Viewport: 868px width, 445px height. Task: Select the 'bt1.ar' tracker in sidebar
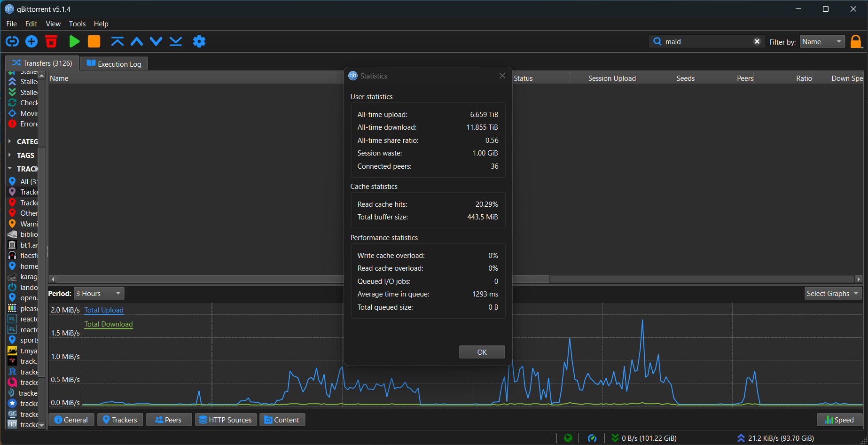click(23, 245)
